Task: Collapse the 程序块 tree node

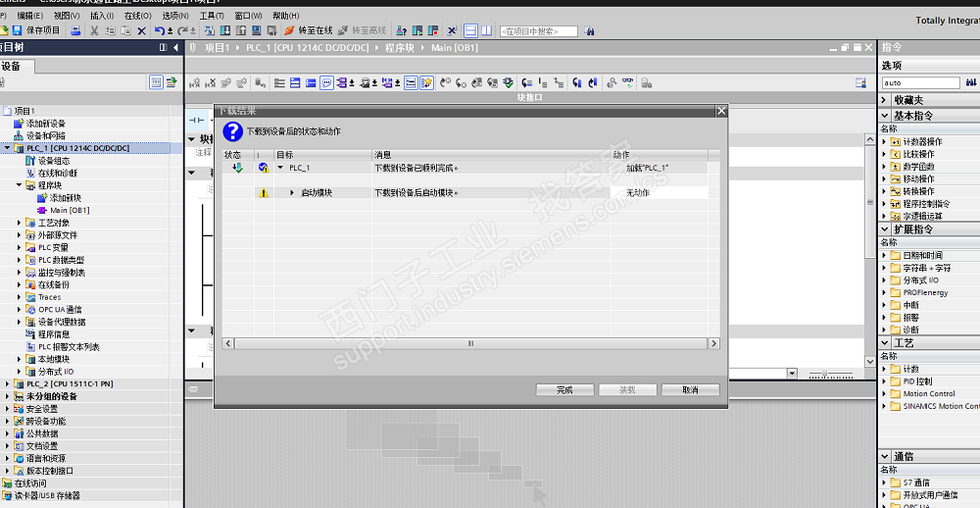Action: click(x=20, y=185)
